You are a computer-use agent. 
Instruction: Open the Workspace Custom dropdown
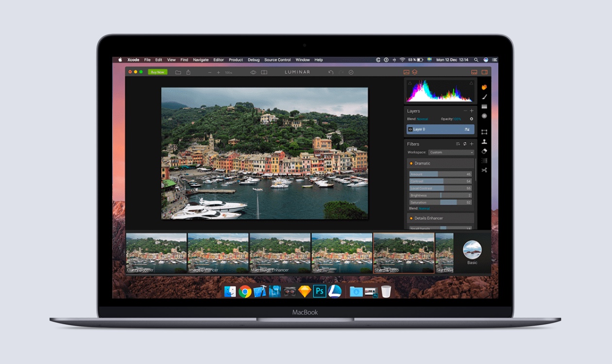451,152
